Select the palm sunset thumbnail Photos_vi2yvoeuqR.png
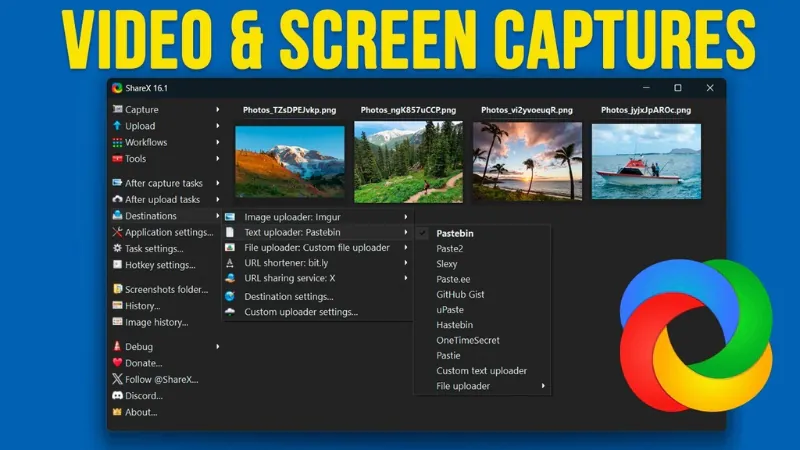This screenshot has width=800, height=450. click(527, 161)
